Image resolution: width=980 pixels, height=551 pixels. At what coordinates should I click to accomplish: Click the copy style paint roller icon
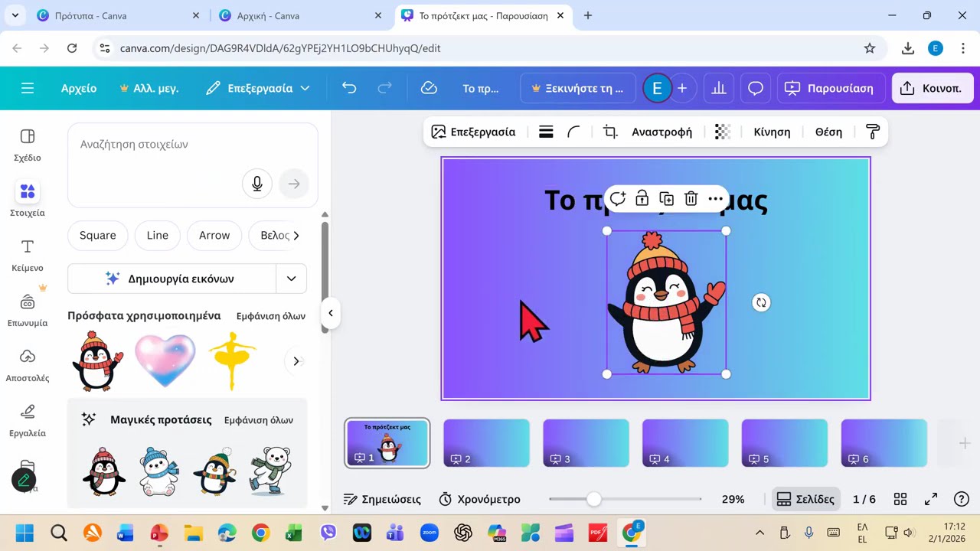point(873,132)
